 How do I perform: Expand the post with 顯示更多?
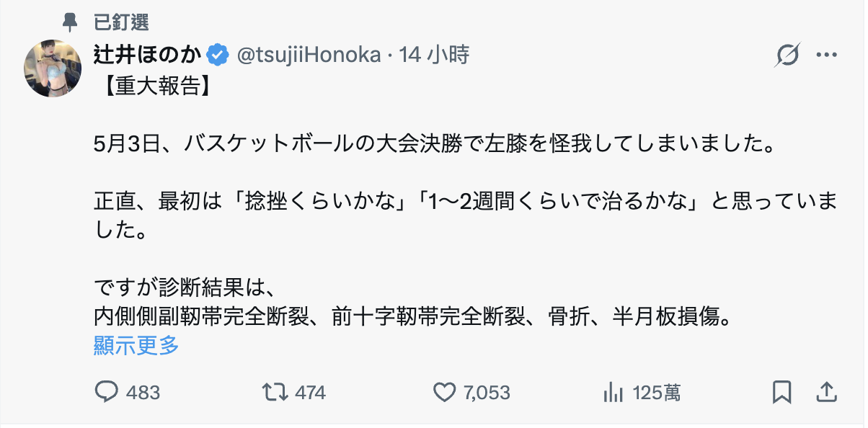[x=136, y=345]
